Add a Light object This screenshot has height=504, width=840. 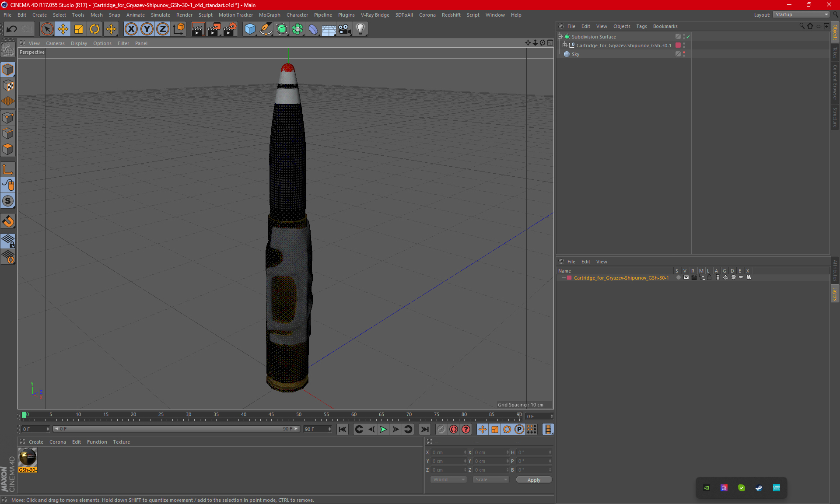pyautogui.click(x=360, y=29)
